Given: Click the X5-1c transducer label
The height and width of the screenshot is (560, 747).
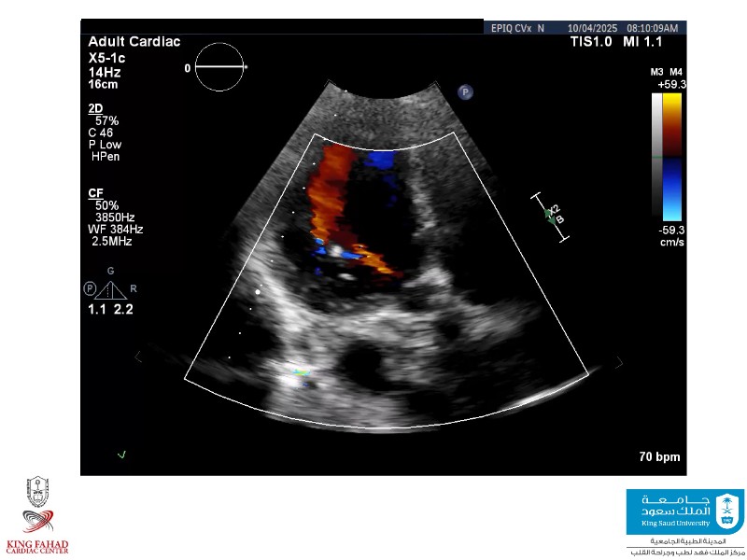Looking at the screenshot, I should click(x=107, y=57).
